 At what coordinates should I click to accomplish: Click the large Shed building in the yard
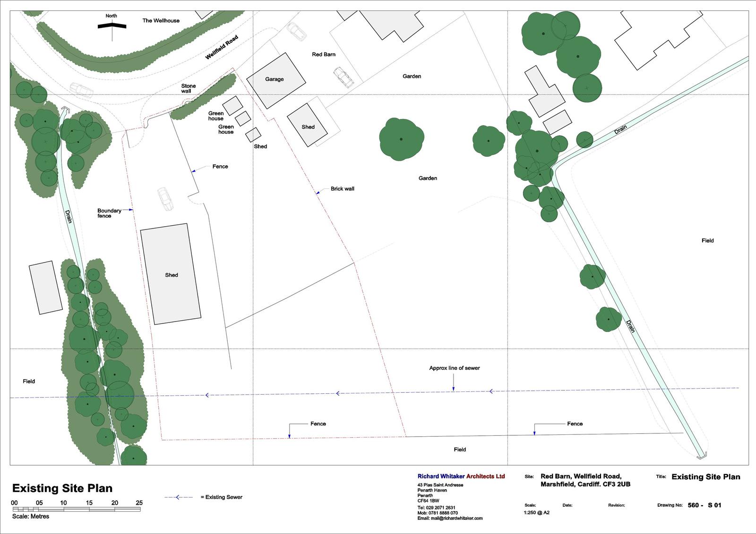point(171,274)
